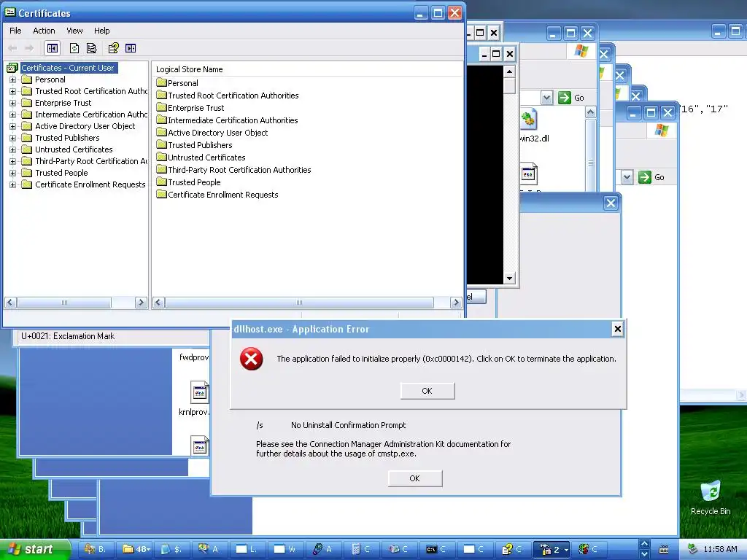The image size is (747, 560).
Task: Select the krnlprov file icon
Action: 200,392
